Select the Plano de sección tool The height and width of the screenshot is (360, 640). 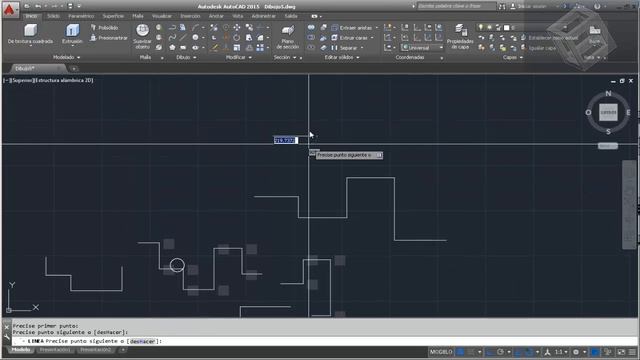288,37
